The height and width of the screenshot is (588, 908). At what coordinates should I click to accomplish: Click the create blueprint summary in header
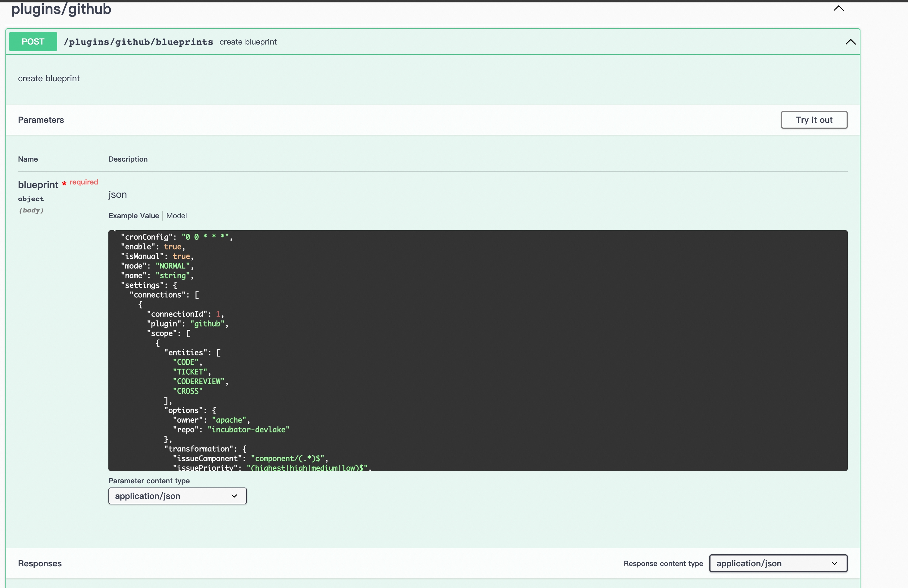[248, 42]
